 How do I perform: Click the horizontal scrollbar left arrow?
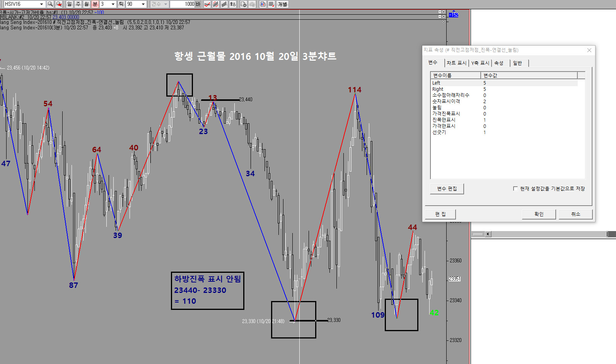point(488,234)
